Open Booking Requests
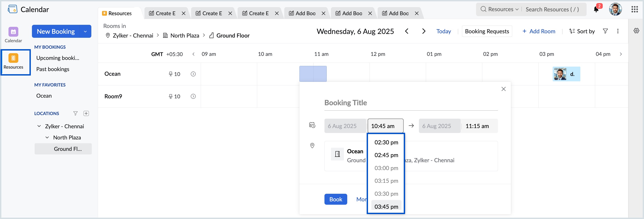This screenshot has height=219, width=644. (487, 31)
